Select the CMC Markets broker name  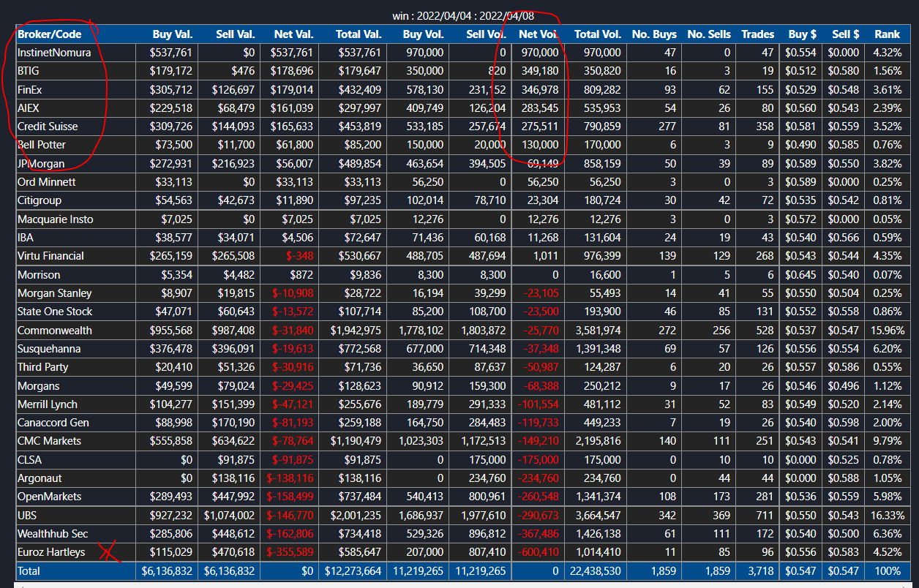tap(50, 440)
